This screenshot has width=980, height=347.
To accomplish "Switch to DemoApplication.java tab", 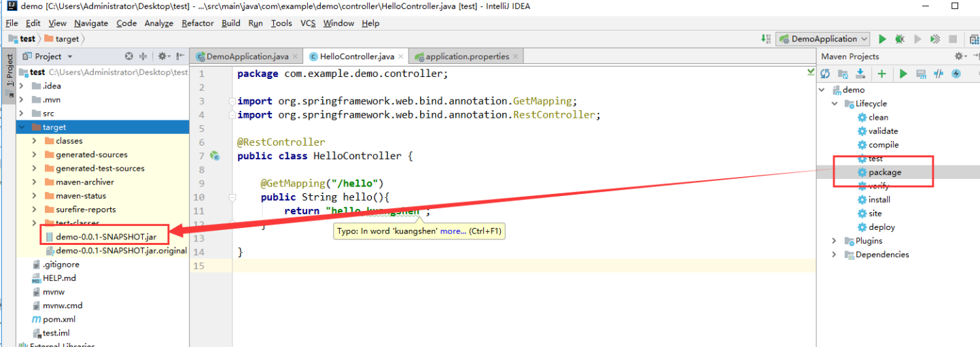I will click(x=247, y=56).
